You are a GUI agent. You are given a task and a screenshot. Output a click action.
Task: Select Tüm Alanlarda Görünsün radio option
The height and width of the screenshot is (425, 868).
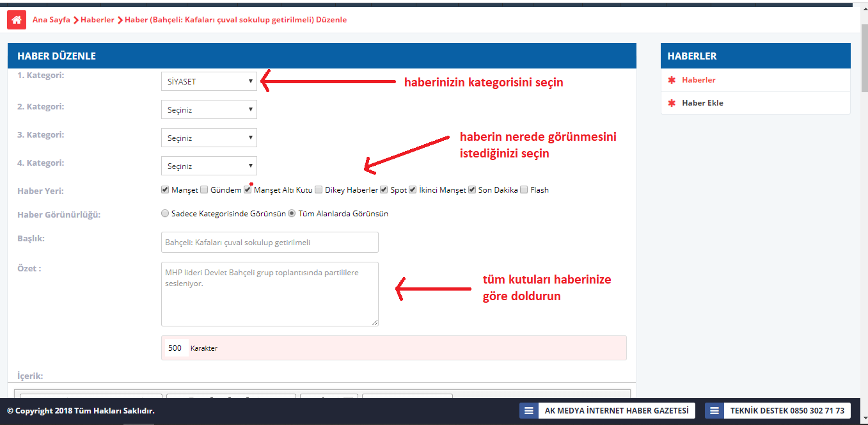pyautogui.click(x=292, y=214)
